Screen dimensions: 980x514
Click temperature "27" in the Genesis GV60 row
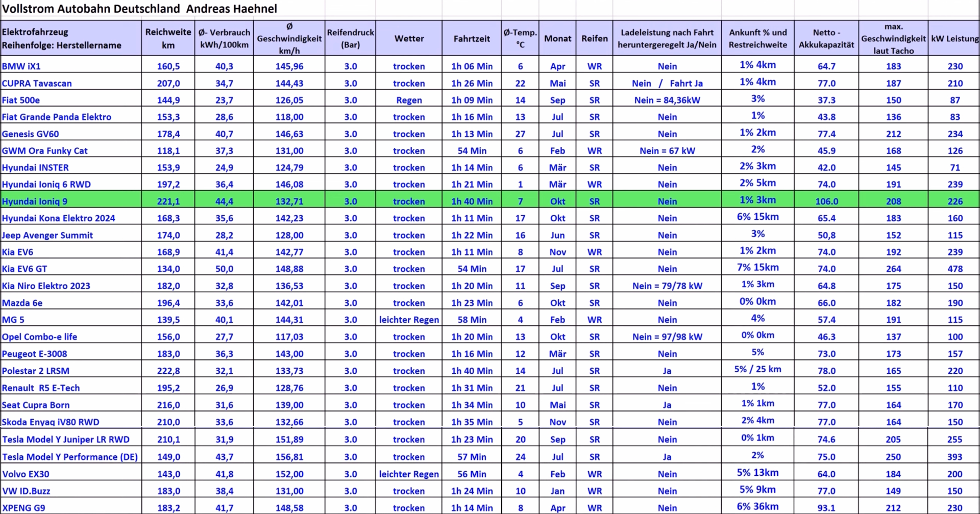[x=520, y=134]
